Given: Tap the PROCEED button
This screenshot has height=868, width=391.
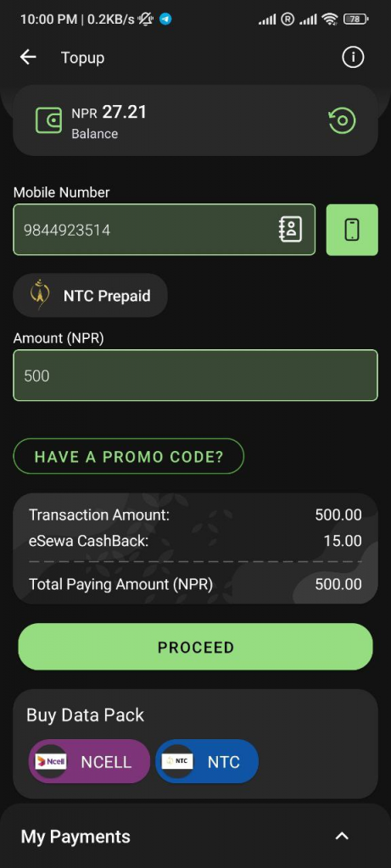Looking at the screenshot, I should point(195,647).
